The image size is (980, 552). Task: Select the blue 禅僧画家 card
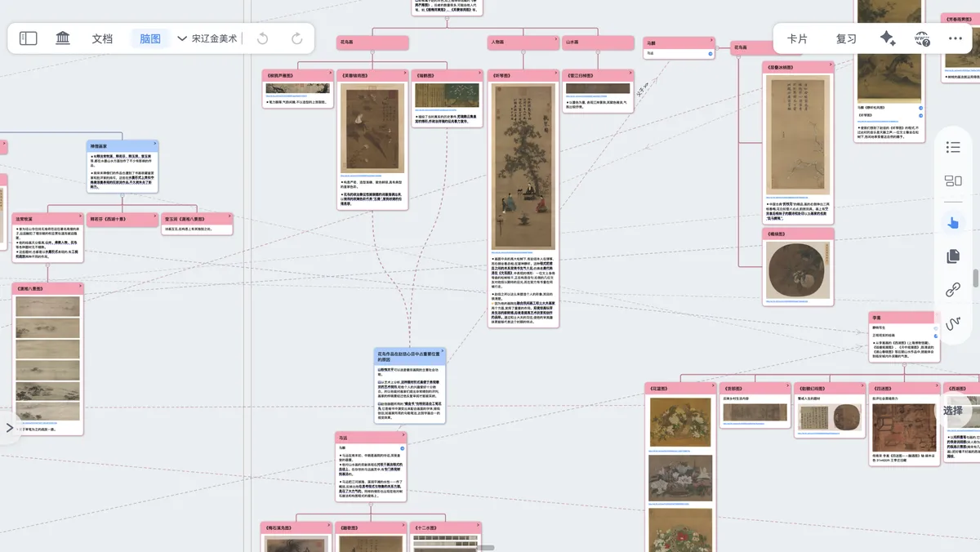click(x=122, y=167)
